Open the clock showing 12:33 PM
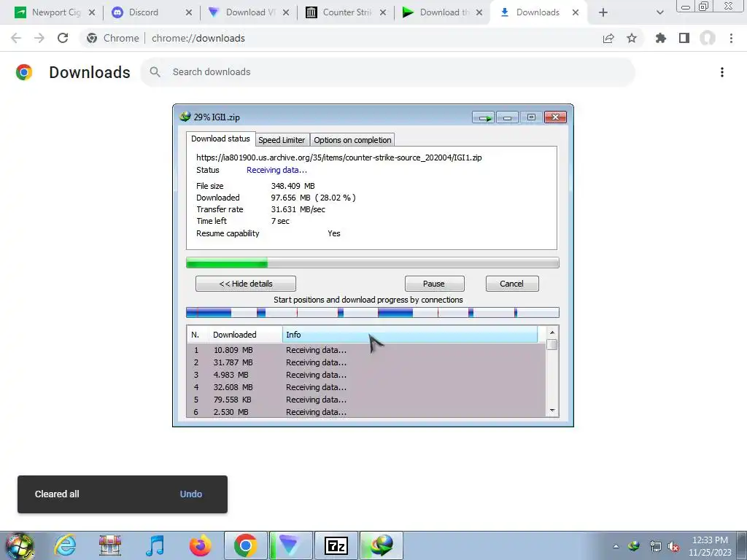 pos(710,546)
